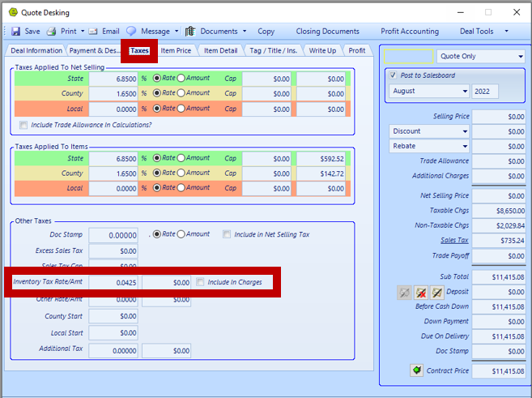This screenshot has width=532, height=398.
Task: Click the Sales Tax link
Action: coord(454,240)
